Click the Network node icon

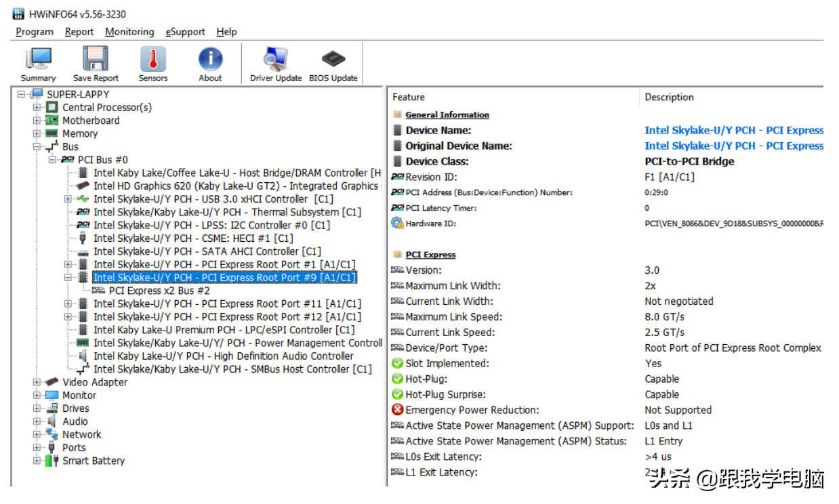[x=52, y=434]
